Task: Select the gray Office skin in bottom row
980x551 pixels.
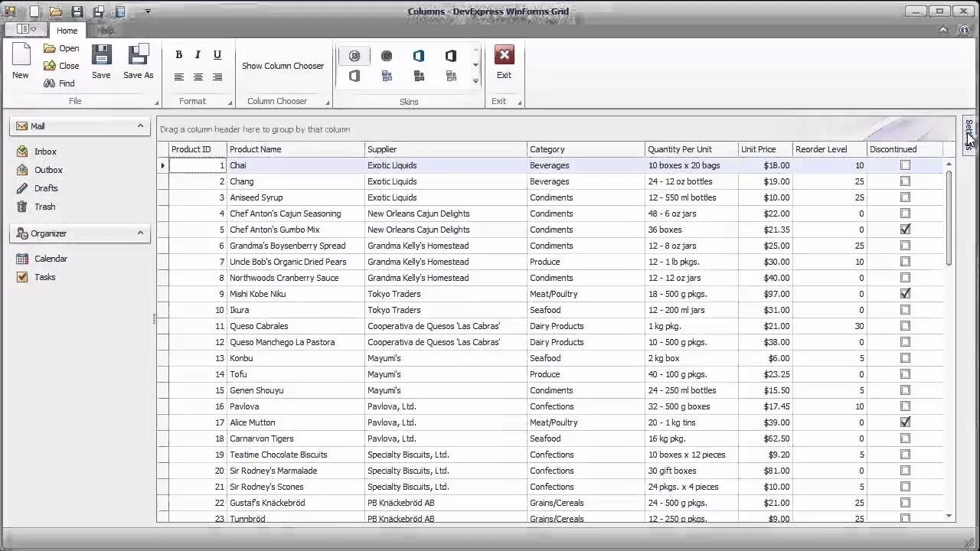Action: coord(354,76)
